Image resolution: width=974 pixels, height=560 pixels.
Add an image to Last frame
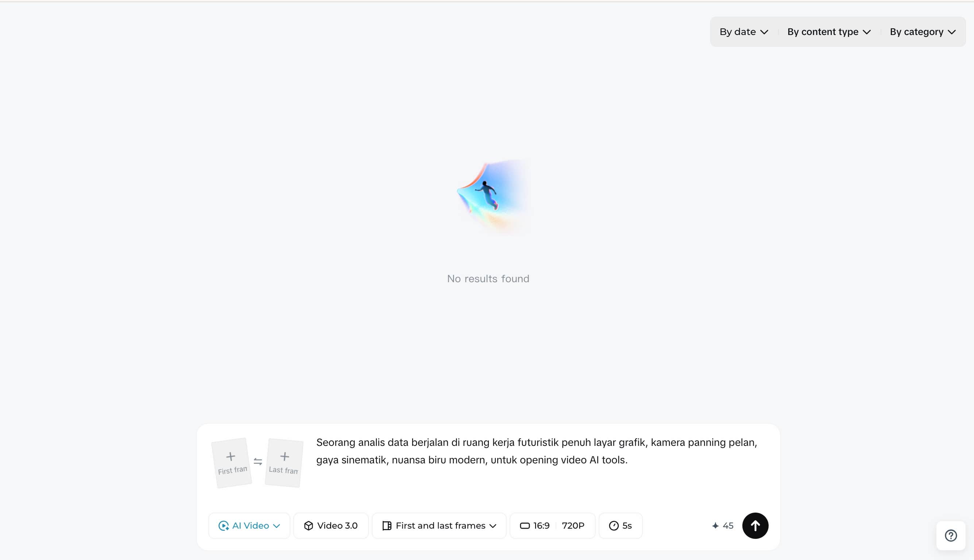click(284, 463)
